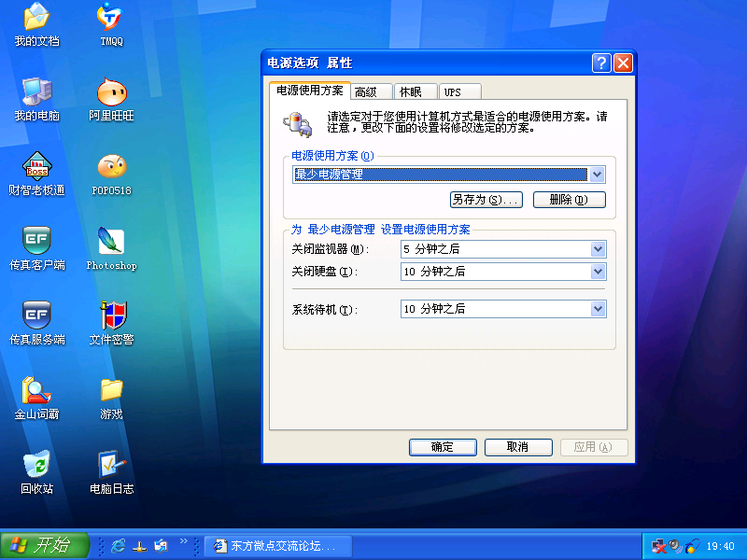
Task: Switch to the 高级 tab
Action: (366, 91)
